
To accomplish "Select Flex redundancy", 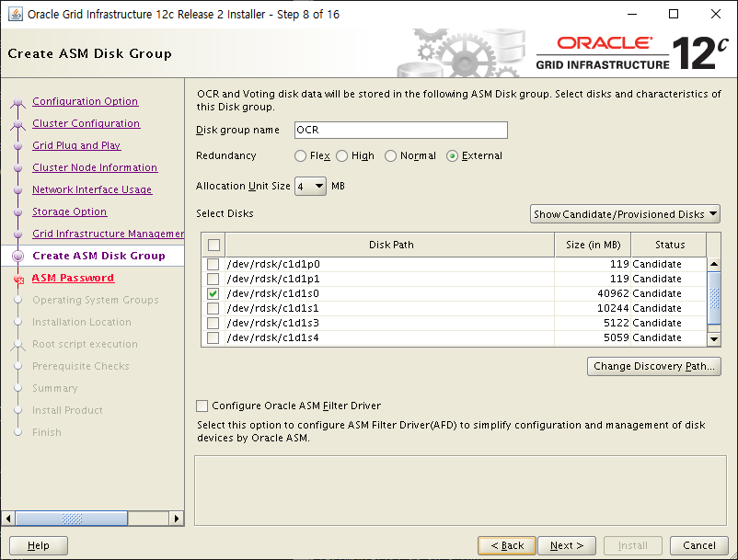I will 300,155.
